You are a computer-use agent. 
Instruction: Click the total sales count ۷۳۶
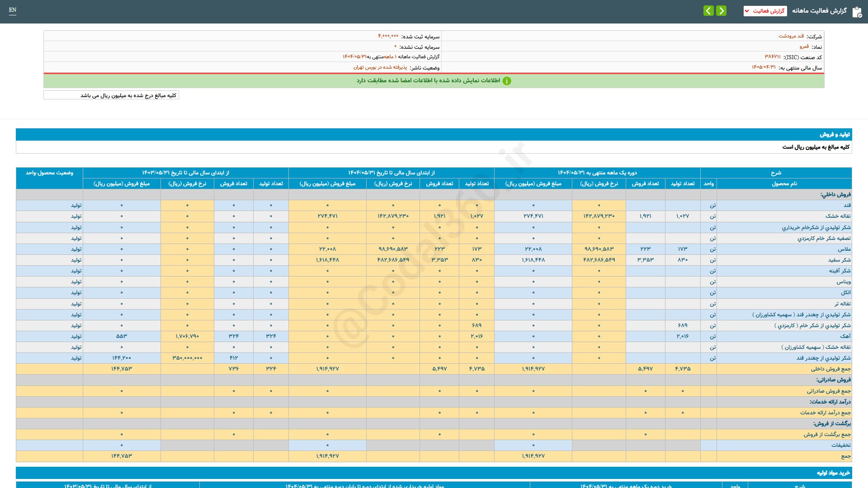(x=234, y=369)
